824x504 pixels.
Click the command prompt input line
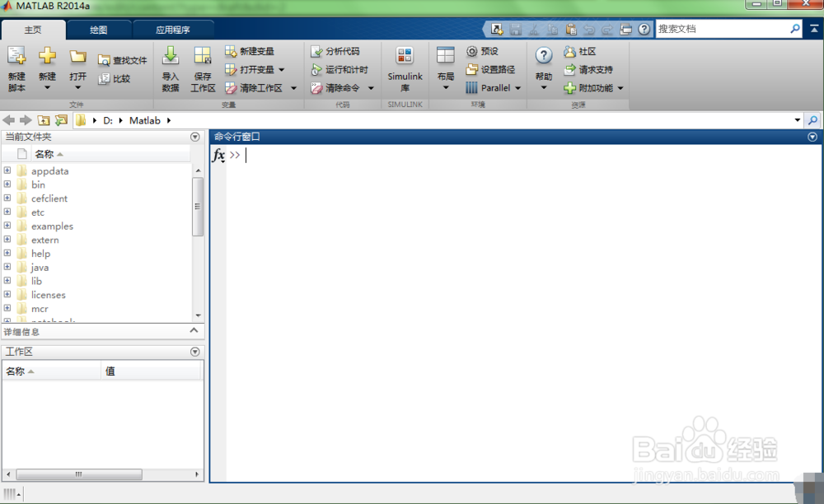[x=526, y=155]
